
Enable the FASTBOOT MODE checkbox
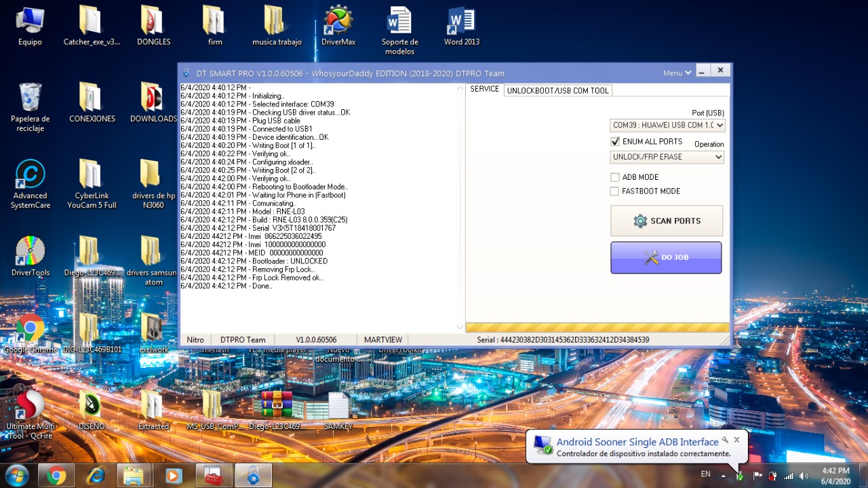pos(615,191)
